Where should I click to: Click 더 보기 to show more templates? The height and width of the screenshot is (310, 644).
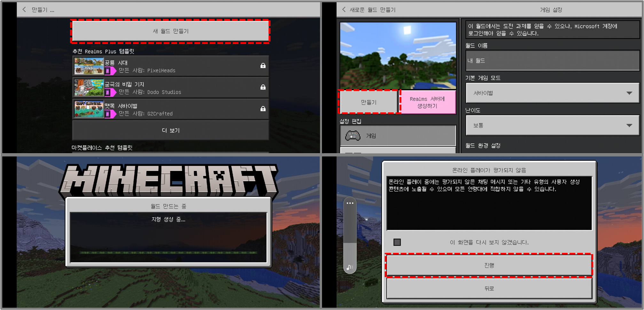170,130
